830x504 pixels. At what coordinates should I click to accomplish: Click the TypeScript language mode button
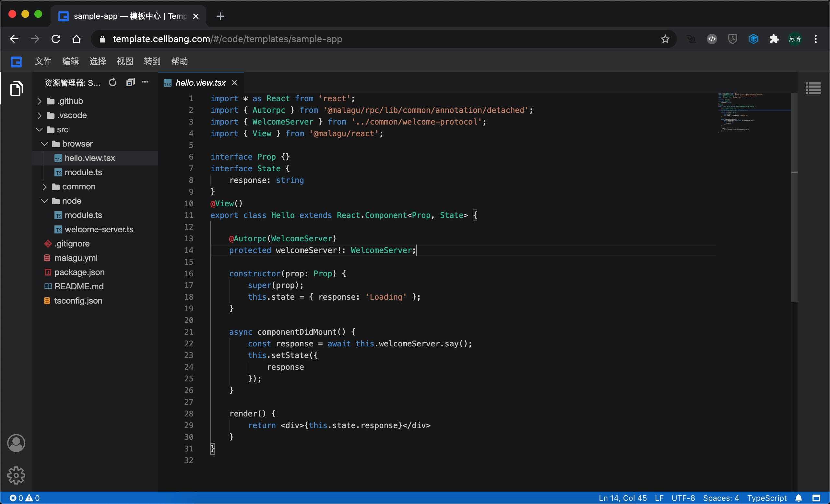tap(767, 498)
